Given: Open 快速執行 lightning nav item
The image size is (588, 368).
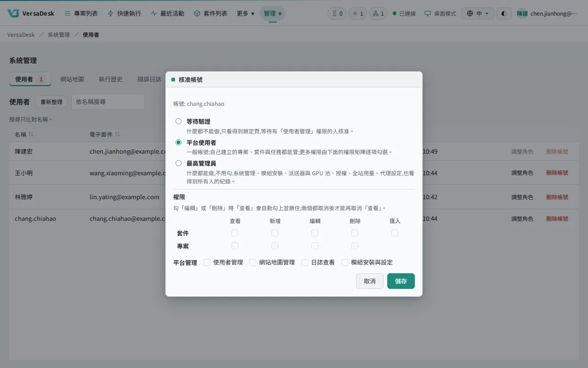Looking at the screenshot, I should pyautogui.click(x=124, y=13).
